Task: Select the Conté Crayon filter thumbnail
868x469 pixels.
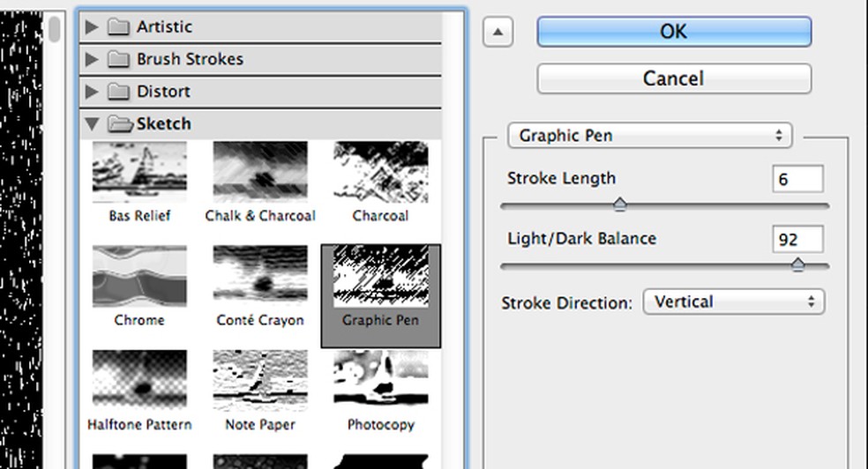Action: point(260,277)
